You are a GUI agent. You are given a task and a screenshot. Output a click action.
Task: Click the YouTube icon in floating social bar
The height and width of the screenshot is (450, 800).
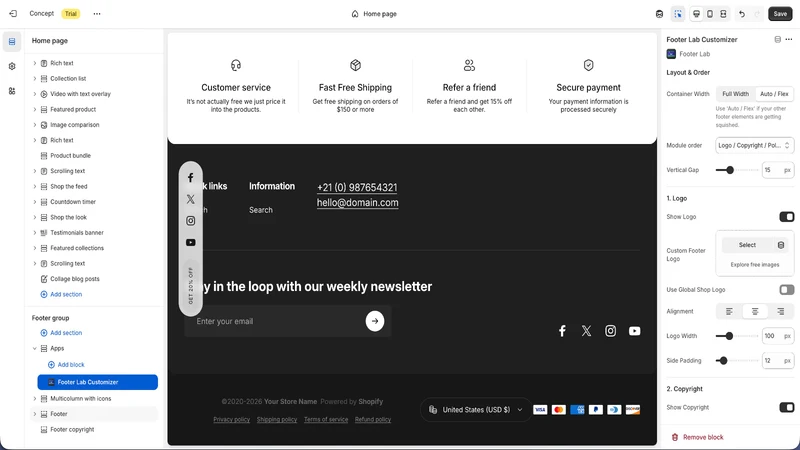pos(190,242)
